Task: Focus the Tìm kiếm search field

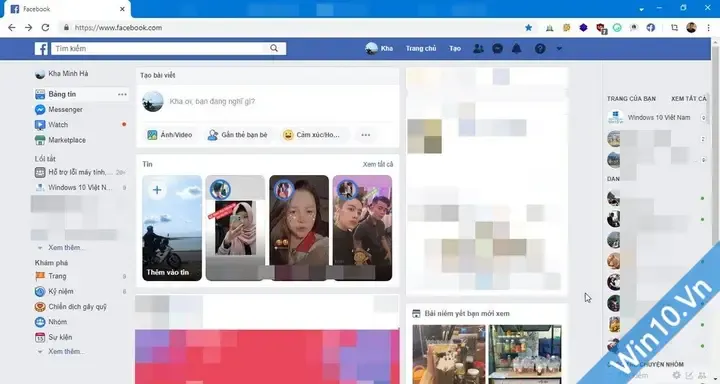Action: pos(158,48)
